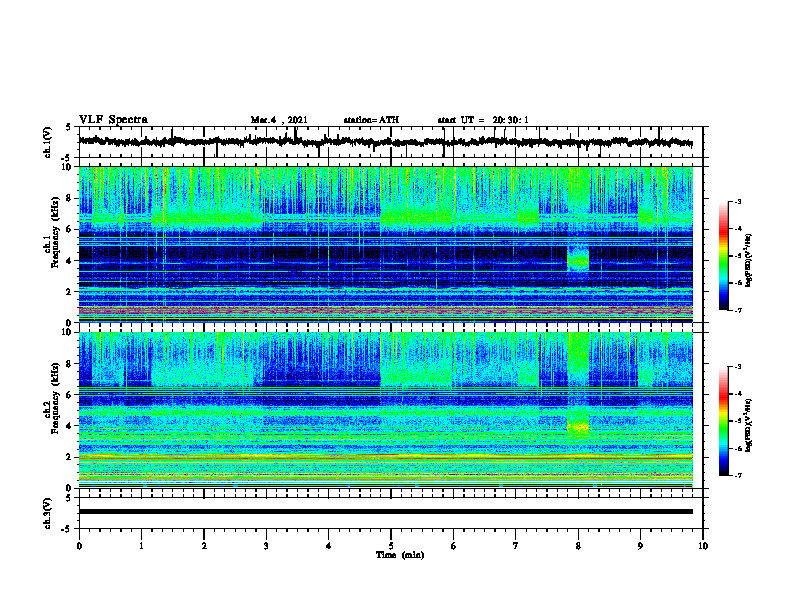
Task: Click the date label "Mar.4 , 2021"
Action: tap(279, 120)
